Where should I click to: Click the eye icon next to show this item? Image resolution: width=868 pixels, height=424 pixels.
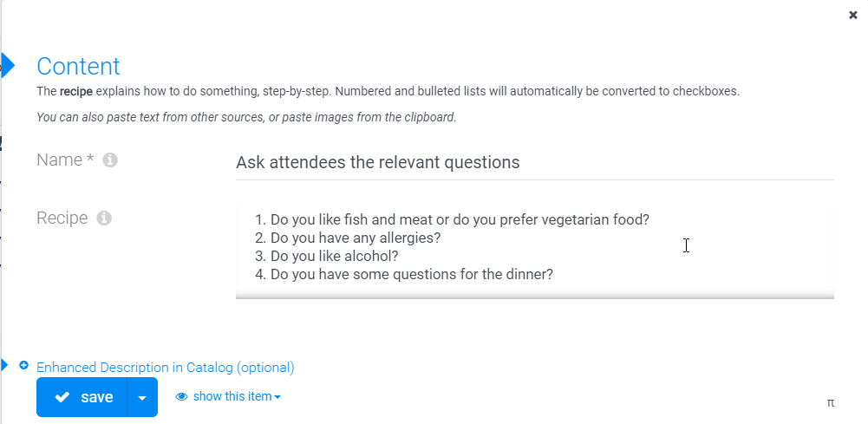pyautogui.click(x=181, y=397)
